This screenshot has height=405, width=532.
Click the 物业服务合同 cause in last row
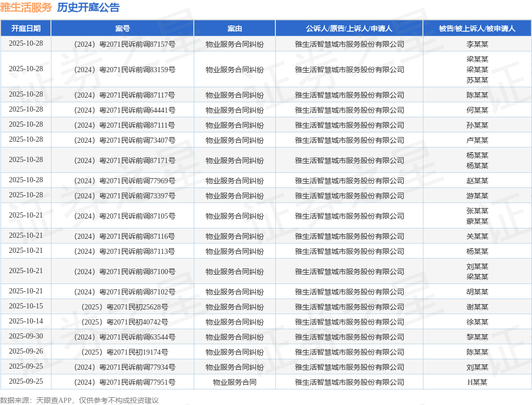(234, 383)
